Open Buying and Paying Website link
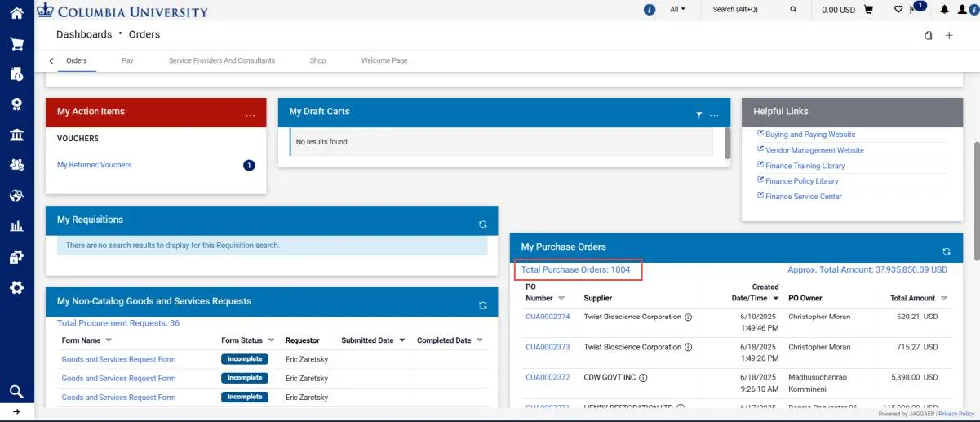 [809, 135]
